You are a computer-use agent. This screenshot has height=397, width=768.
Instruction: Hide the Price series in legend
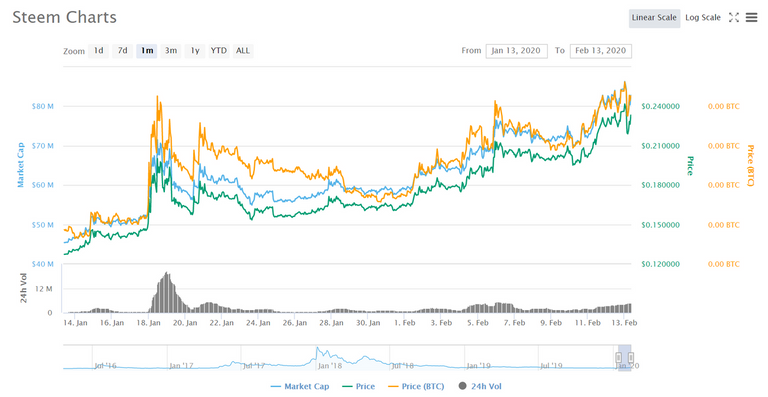point(358,386)
